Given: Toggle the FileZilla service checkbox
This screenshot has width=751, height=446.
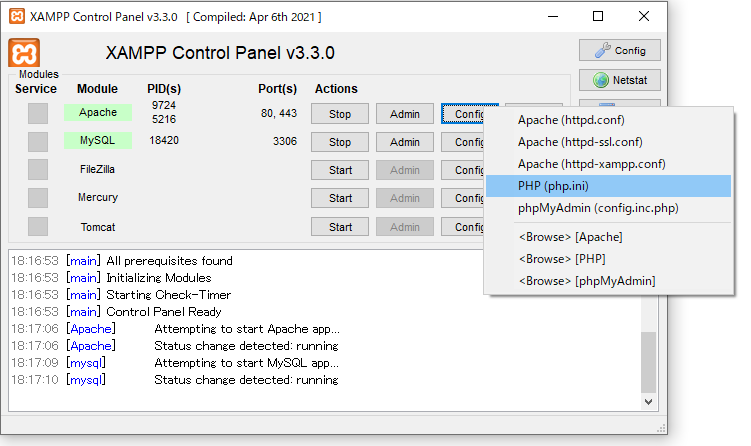Looking at the screenshot, I should point(38,170).
